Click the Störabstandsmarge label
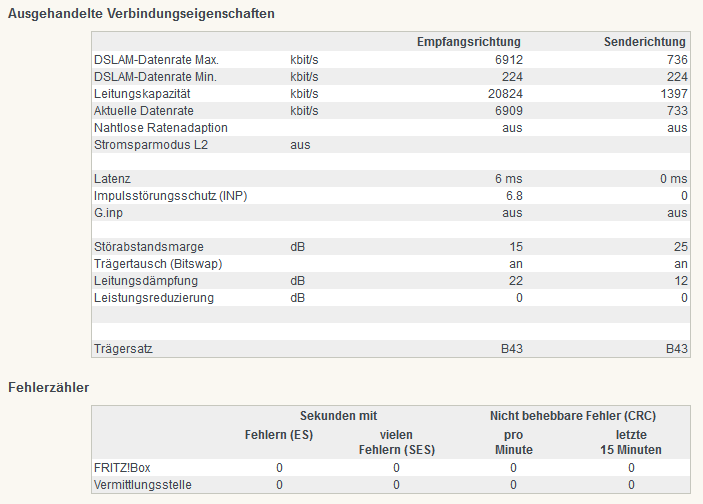The width and height of the screenshot is (703, 504). pos(148,247)
